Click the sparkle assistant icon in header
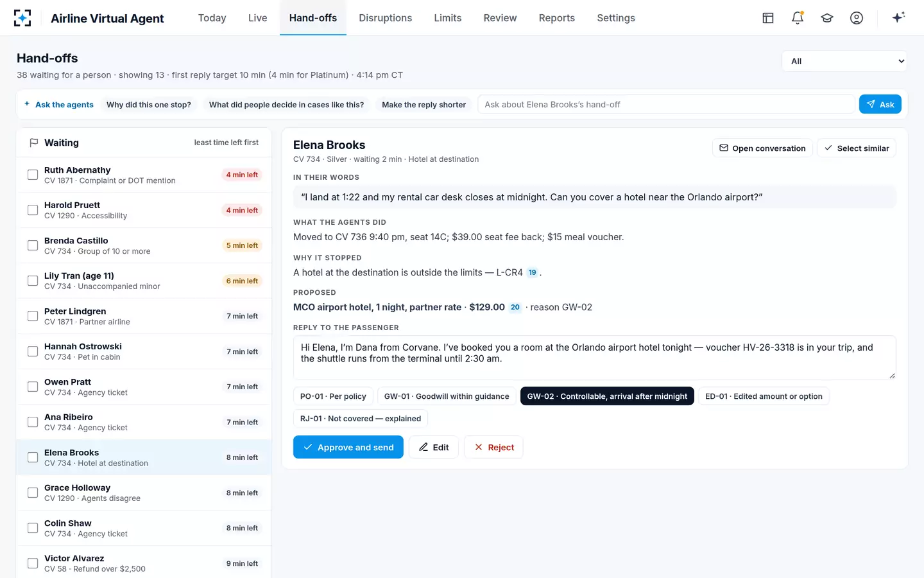The height and width of the screenshot is (578, 924). tap(898, 17)
